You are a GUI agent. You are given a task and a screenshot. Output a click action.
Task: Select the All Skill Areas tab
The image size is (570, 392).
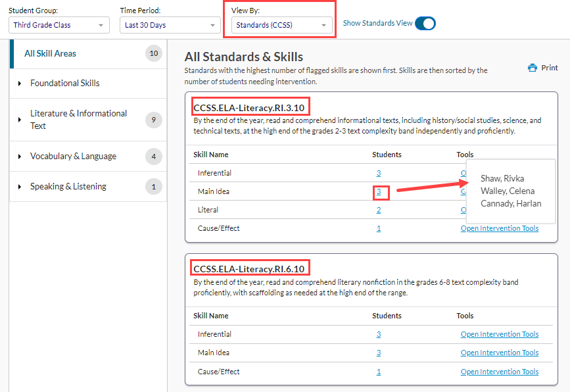(50, 54)
